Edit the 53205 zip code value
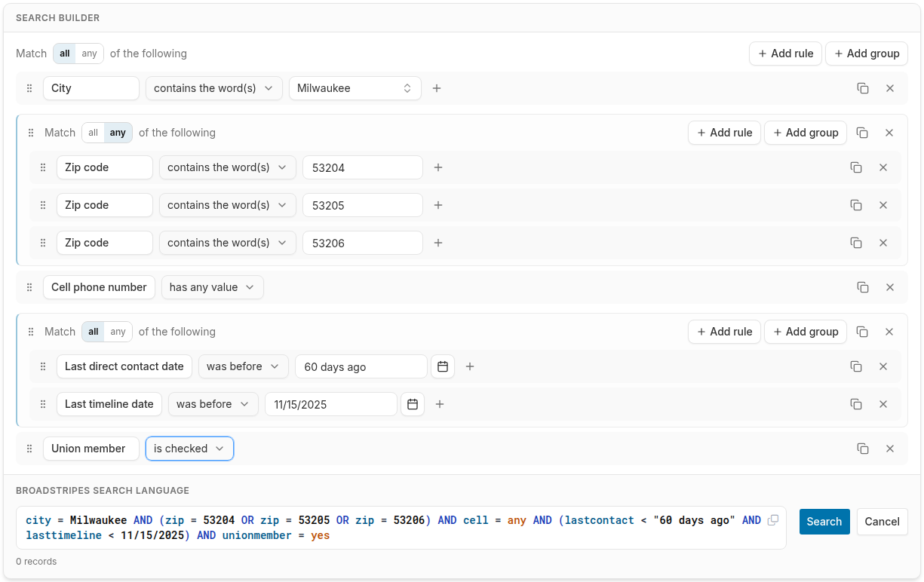The height and width of the screenshot is (582, 924). 363,205
